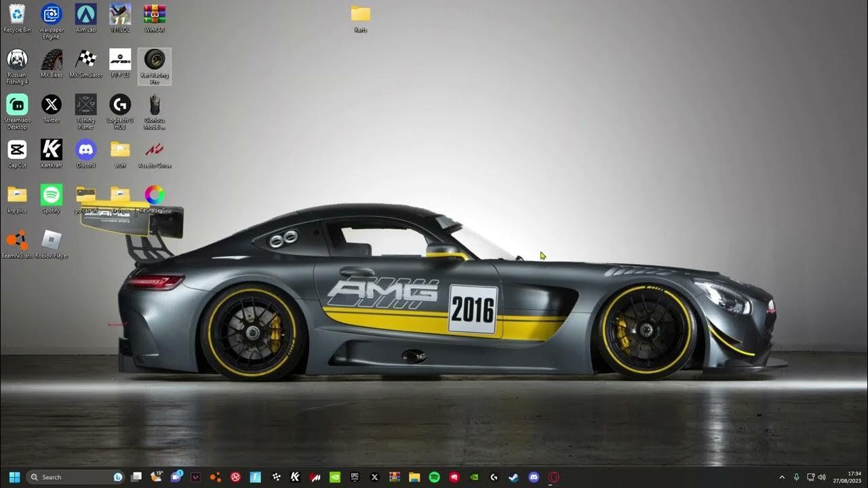The image size is (868, 488).
Task: Open Steam from the taskbar
Action: [x=513, y=477]
